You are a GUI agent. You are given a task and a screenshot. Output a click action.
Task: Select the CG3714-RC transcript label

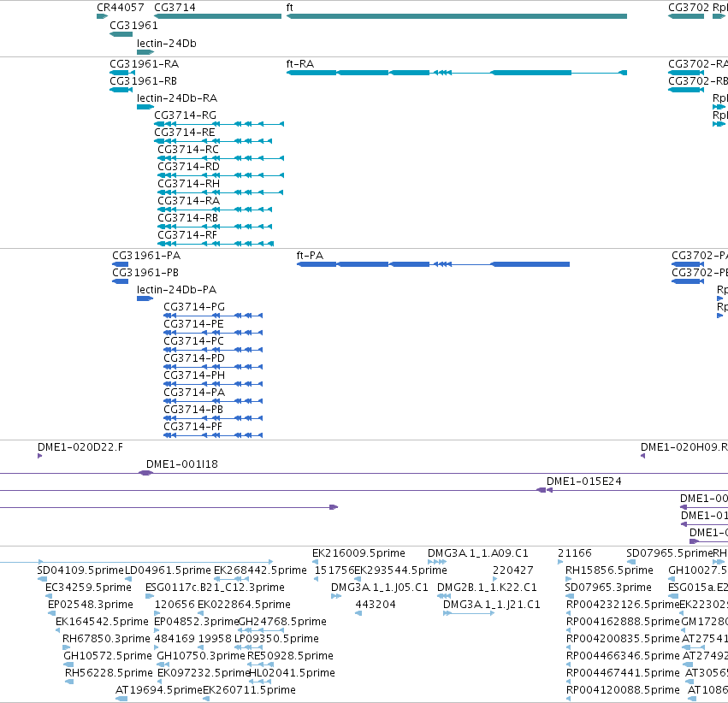188,150
